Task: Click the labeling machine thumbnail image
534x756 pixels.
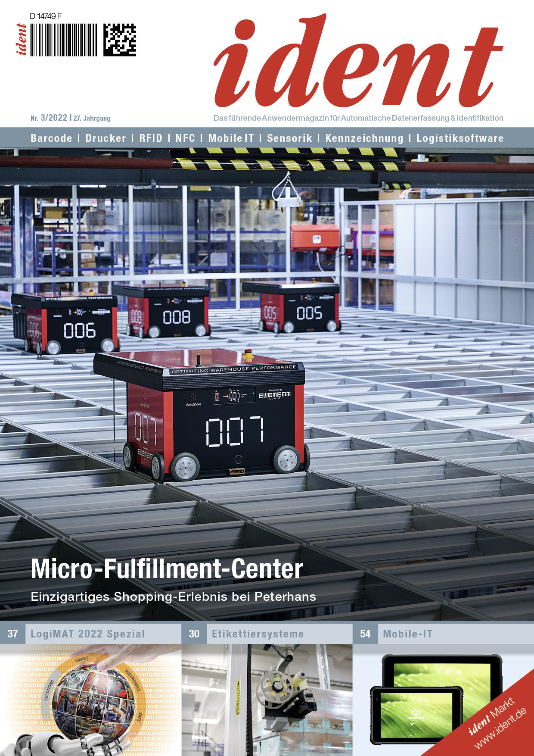Action: coord(267,700)
